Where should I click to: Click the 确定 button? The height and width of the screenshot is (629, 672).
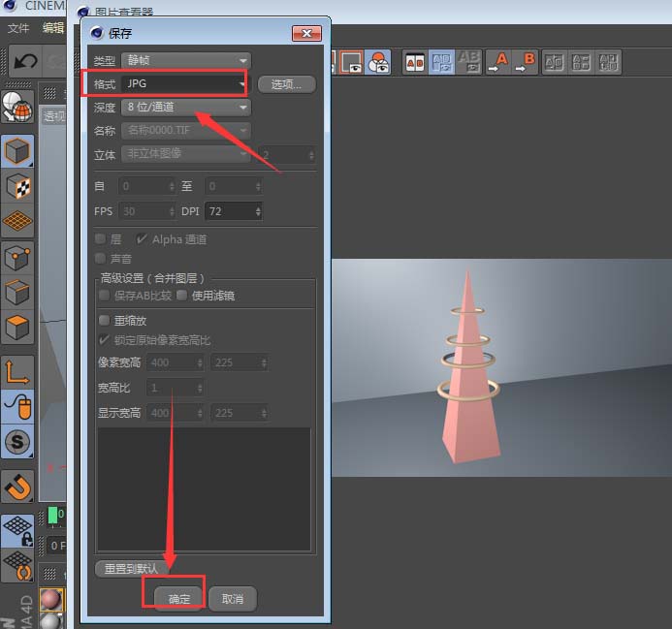click(179, 599)
